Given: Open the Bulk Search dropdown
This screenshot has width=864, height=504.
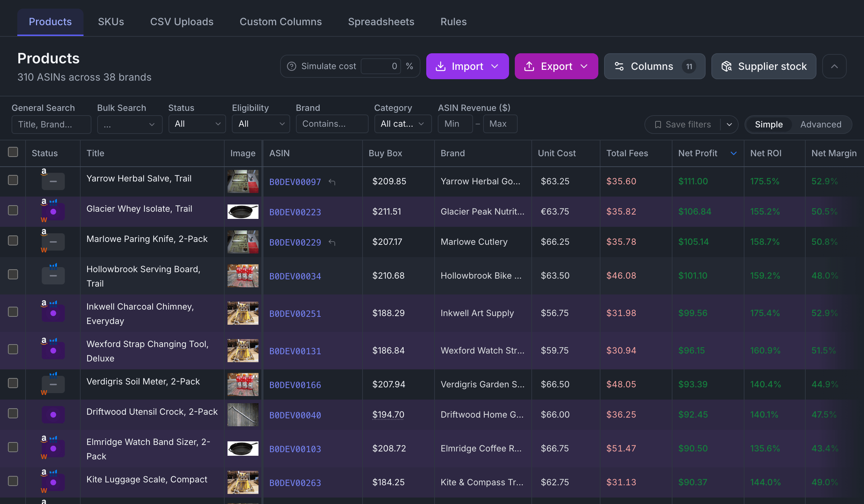Looking at the screenshot, I should pos(130,125).
